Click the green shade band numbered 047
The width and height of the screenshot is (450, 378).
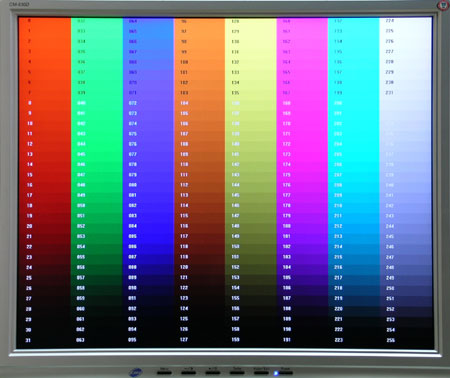point(97,175)
